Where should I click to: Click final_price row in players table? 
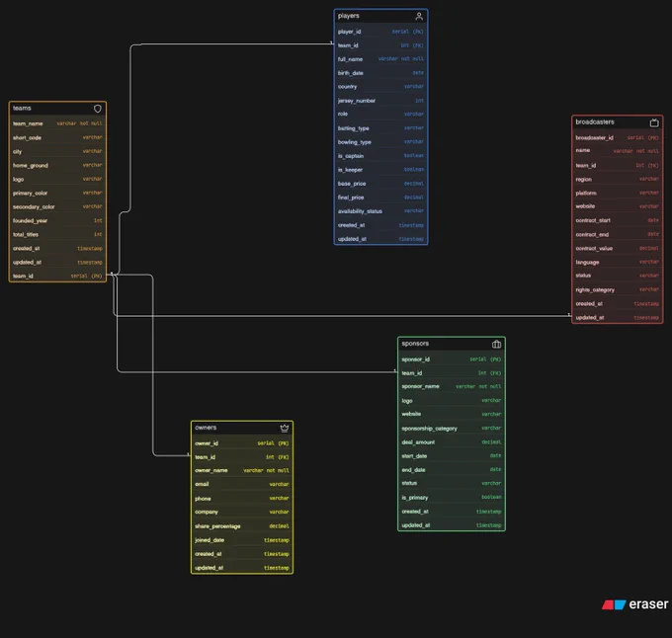click(x=380, y=198)
